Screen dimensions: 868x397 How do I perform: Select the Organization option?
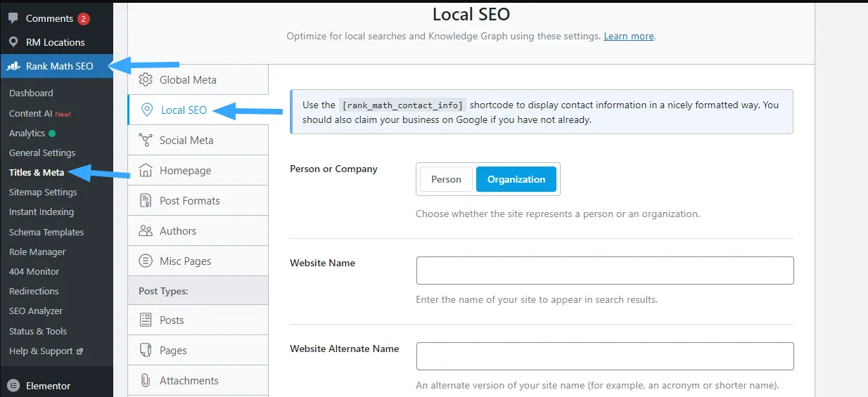pyautogui.click(x=516, y=179)
